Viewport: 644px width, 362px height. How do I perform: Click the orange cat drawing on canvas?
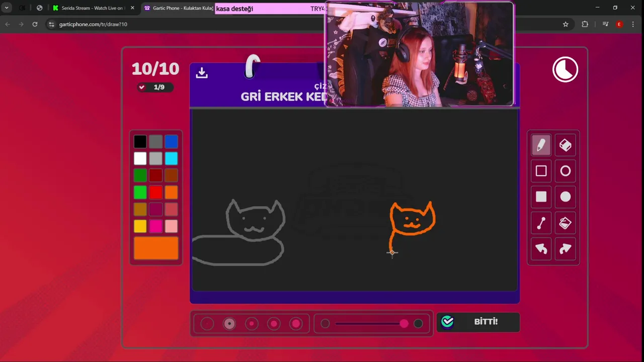[412, 226]
